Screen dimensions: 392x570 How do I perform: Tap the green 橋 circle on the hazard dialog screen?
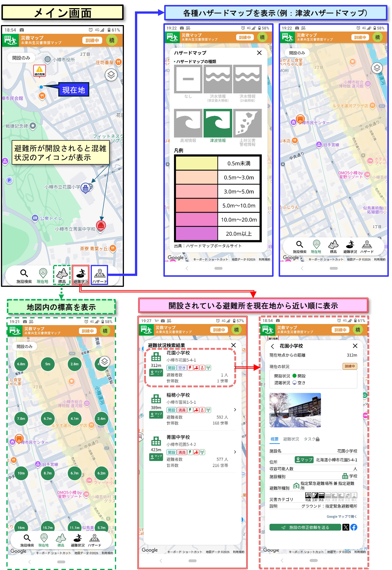pyautogui.click(x=262, y=37)
